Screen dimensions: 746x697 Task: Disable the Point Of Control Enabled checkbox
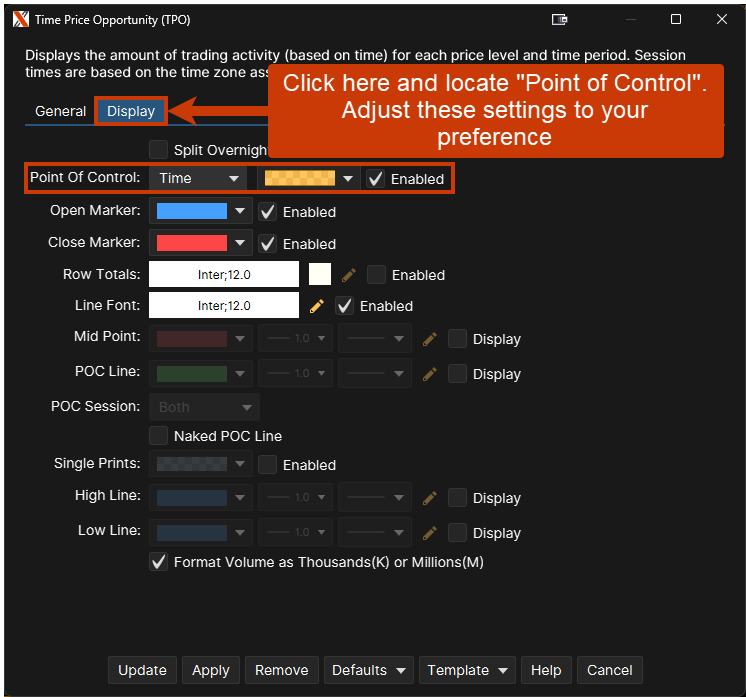tap(376, 179)
